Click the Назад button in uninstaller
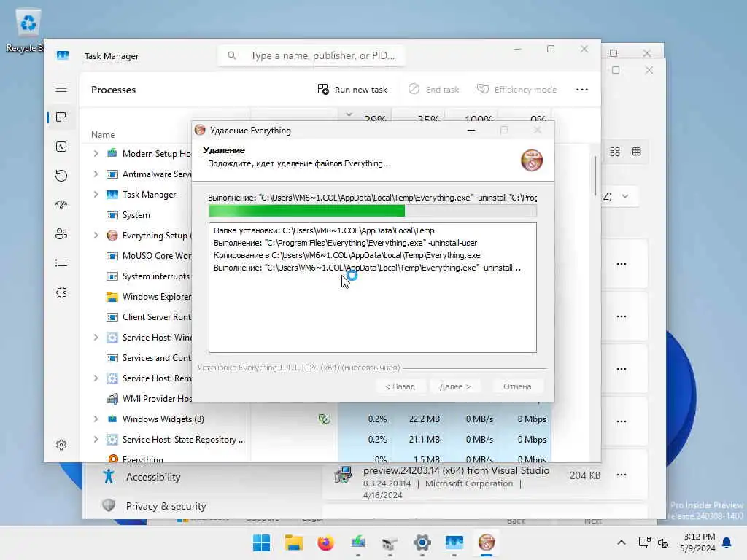 [400, 386]
